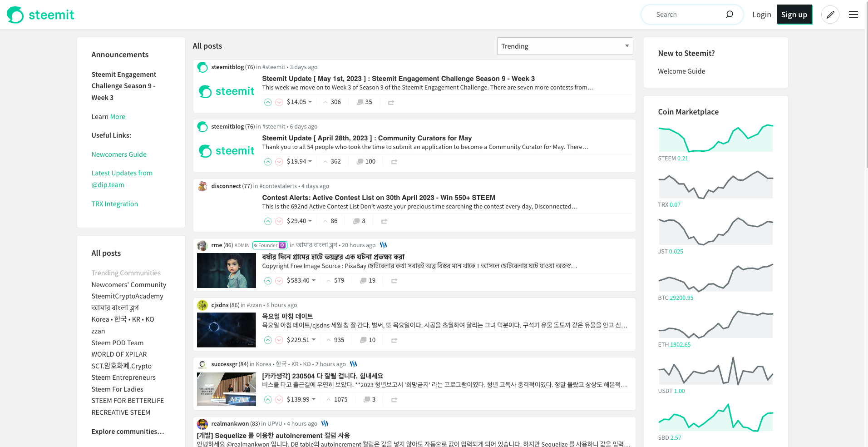Open cjsdns post dark thumbnail
The image size is (868, 447).
227,330
